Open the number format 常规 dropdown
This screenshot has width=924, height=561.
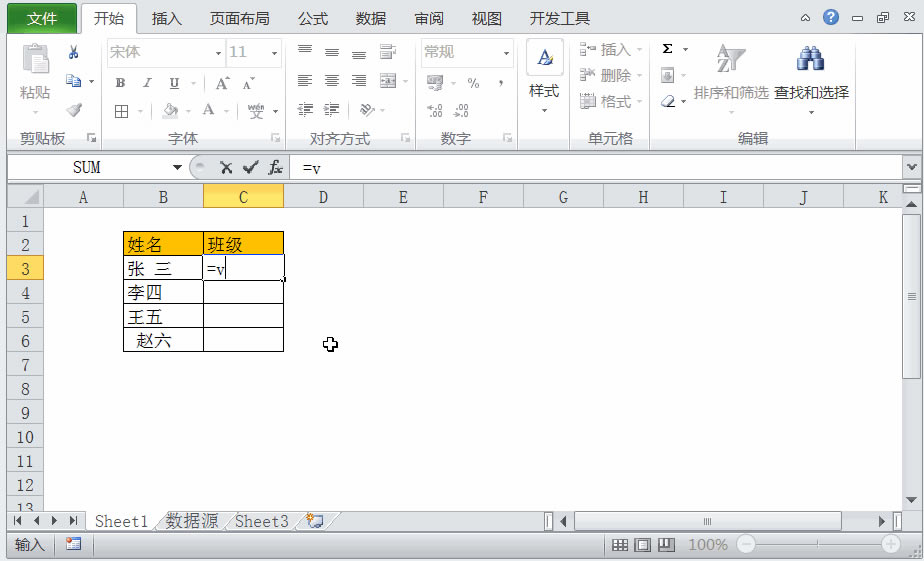(x=506, y=53)
